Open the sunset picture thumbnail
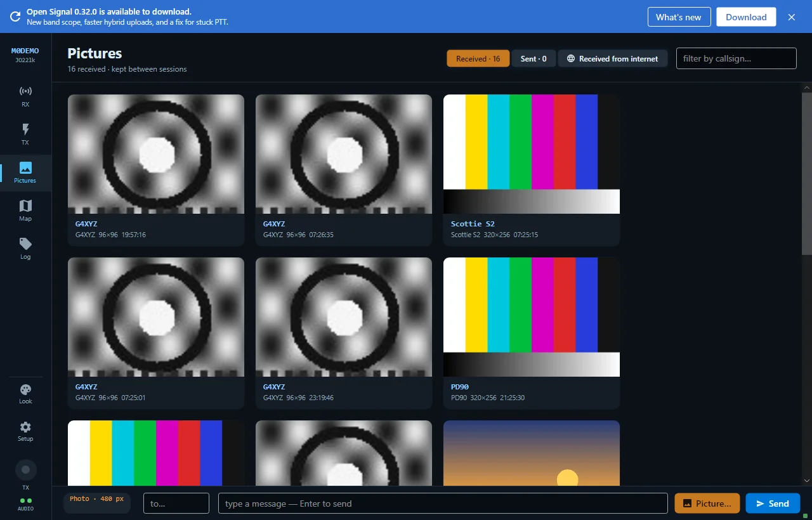 (532, 453)
